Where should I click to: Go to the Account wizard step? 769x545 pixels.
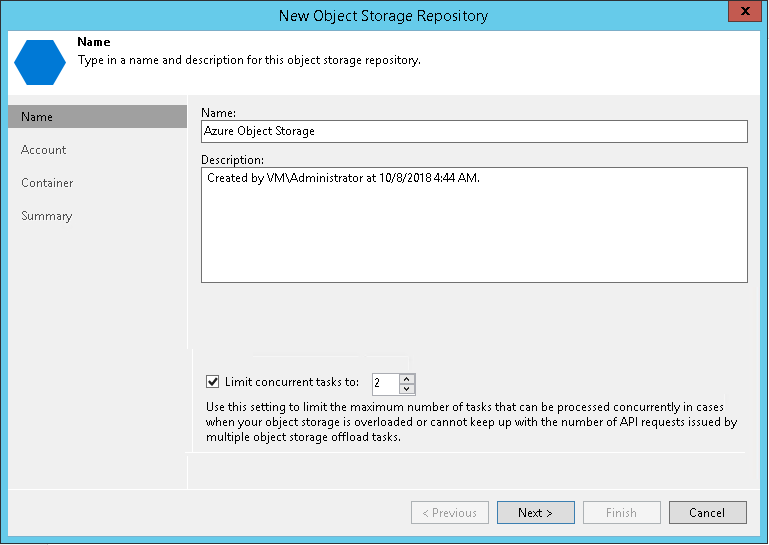point(44,150)
